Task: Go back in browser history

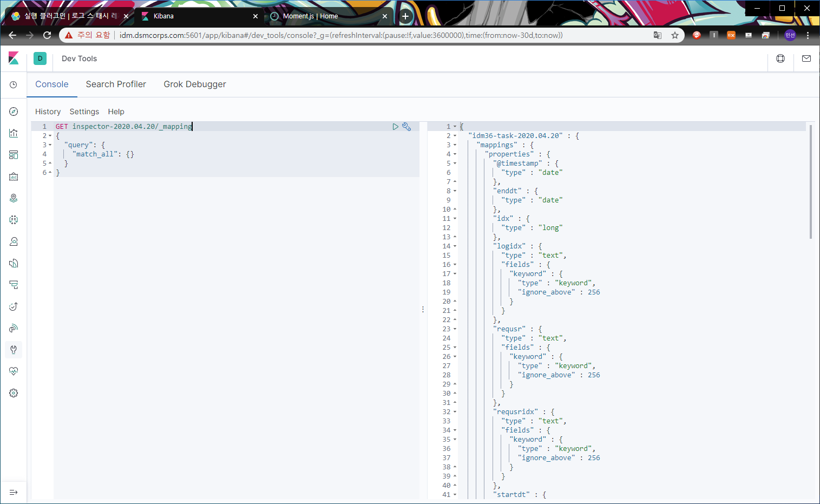Action: pyautogui.click(x=12, y=35)
